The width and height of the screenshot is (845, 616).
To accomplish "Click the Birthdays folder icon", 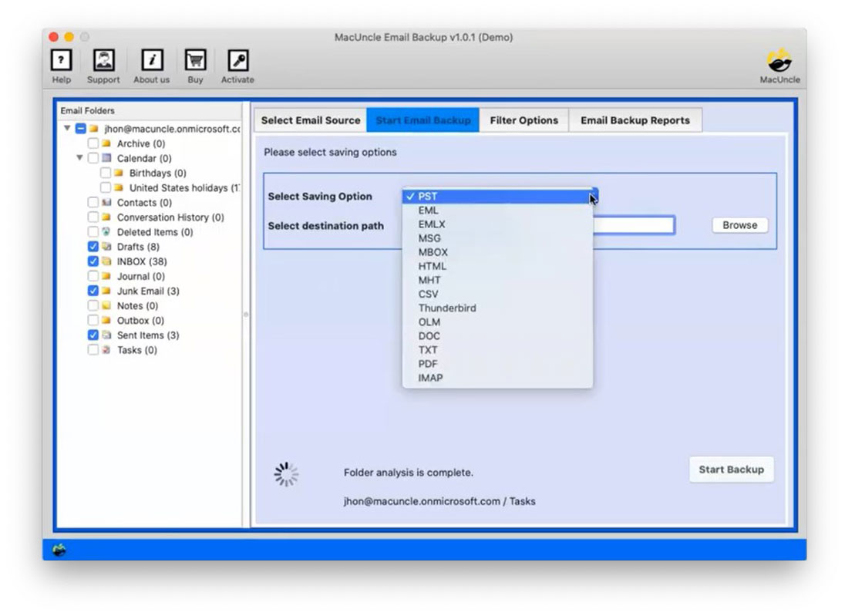I will click(119, 173).
